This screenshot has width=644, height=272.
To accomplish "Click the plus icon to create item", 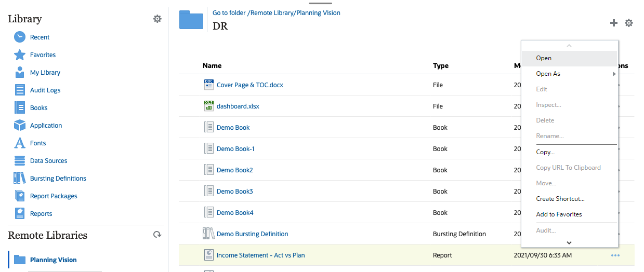I will click(614, 23).
